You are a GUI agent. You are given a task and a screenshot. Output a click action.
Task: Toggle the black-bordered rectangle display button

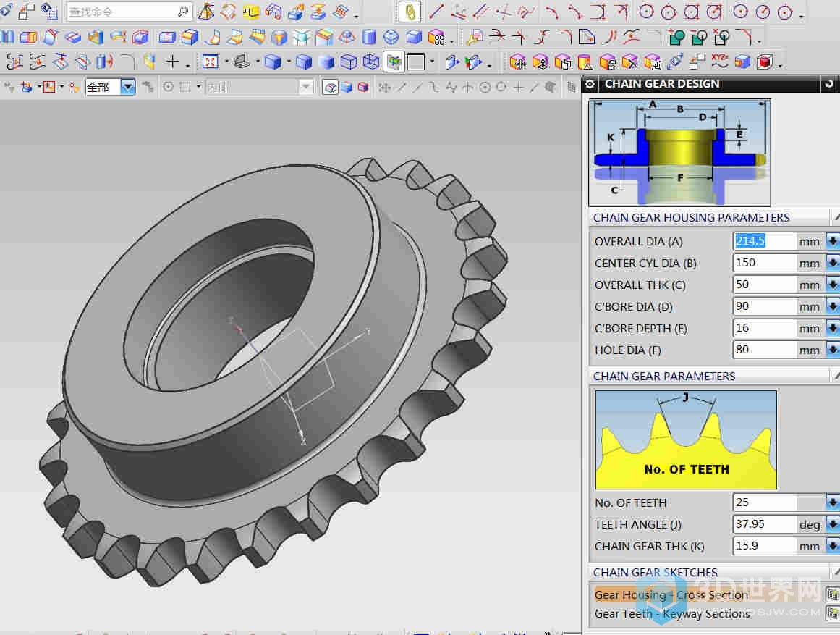416,62
